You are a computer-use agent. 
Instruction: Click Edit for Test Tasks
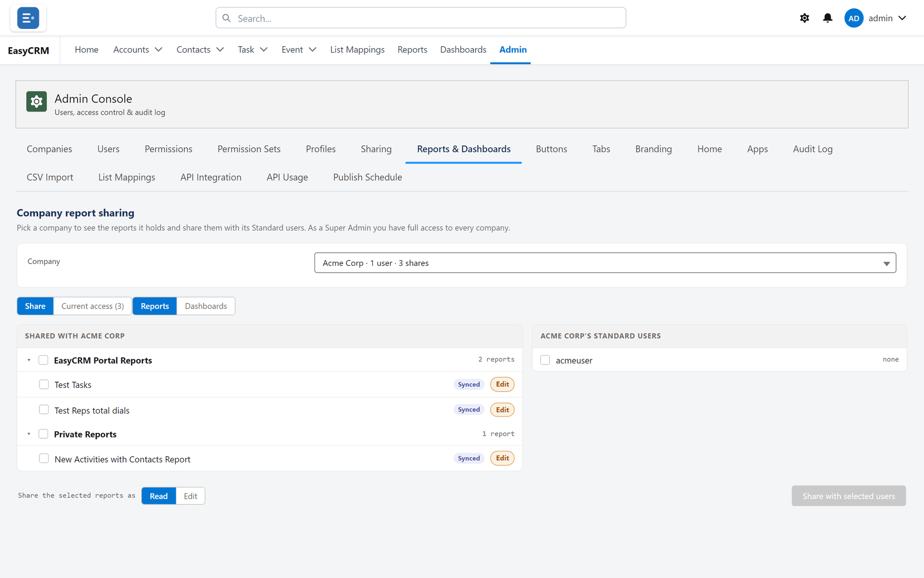click(502, 384)
